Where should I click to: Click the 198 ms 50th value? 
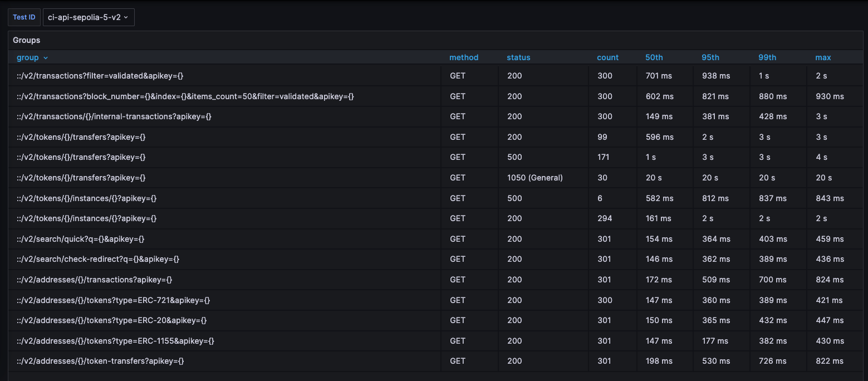659,361
